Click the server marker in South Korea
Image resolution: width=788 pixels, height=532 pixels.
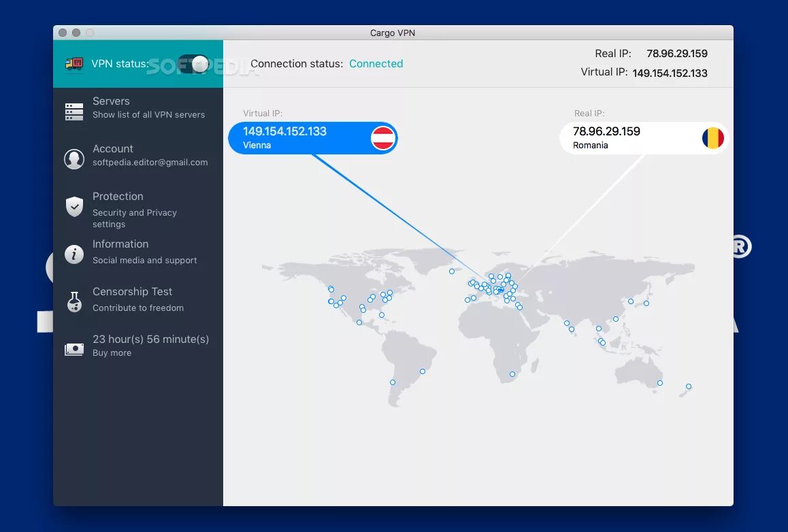pyautogui.click(x=631, y=301)
